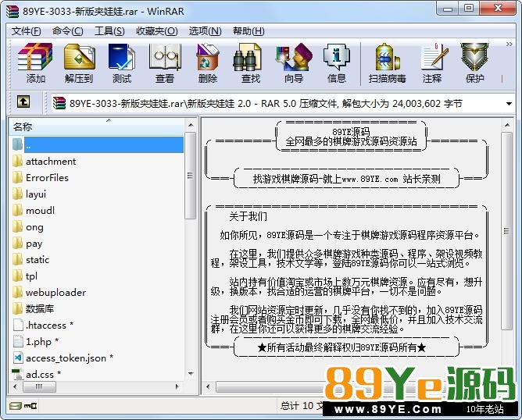The image size is (522, 420).
Task: Select the tpl folder
Action: point(31,276)
